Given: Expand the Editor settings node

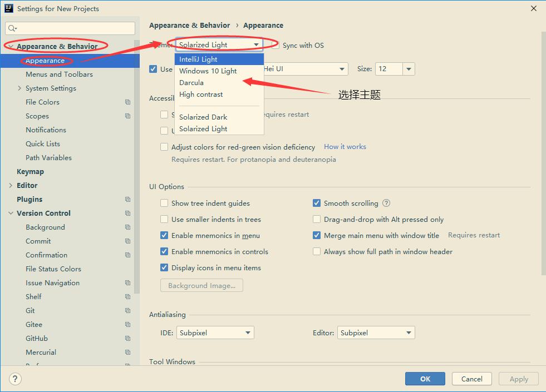Looking at the screenshot, I should coord(11,185).
